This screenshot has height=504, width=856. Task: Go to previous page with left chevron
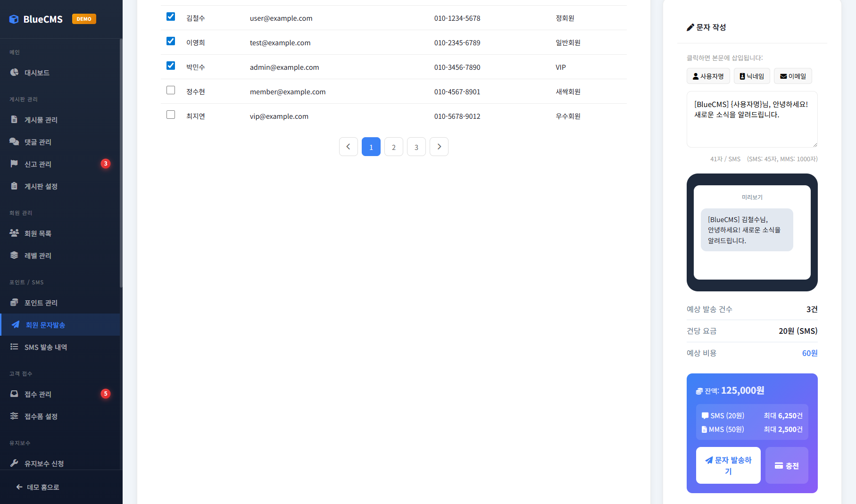click(348, 147)
